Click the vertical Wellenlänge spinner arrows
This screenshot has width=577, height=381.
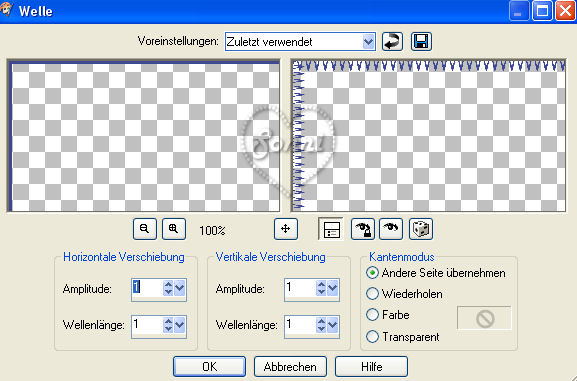(x=321, y=325)
